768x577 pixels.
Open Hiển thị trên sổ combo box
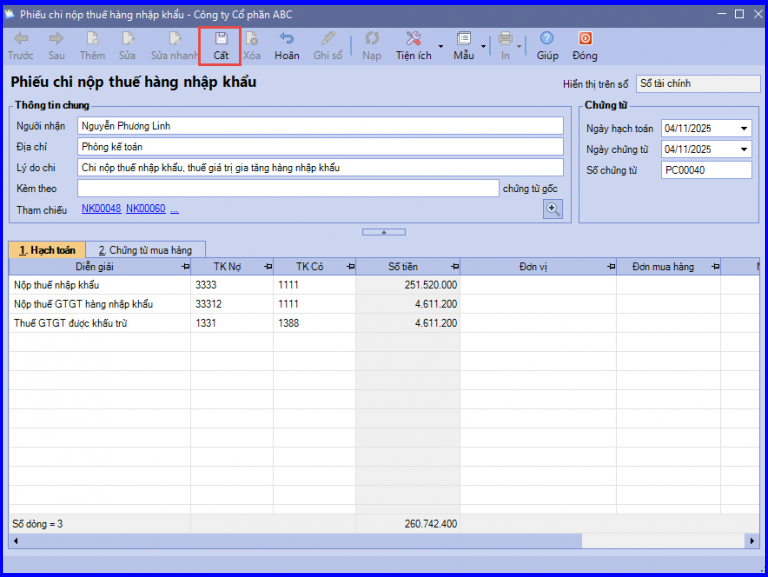coord(697,84)
